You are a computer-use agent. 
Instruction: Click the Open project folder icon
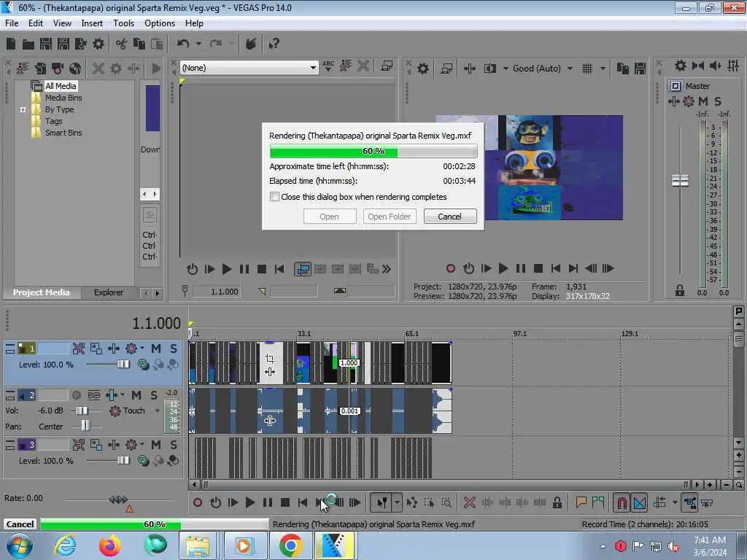point(28,44)
